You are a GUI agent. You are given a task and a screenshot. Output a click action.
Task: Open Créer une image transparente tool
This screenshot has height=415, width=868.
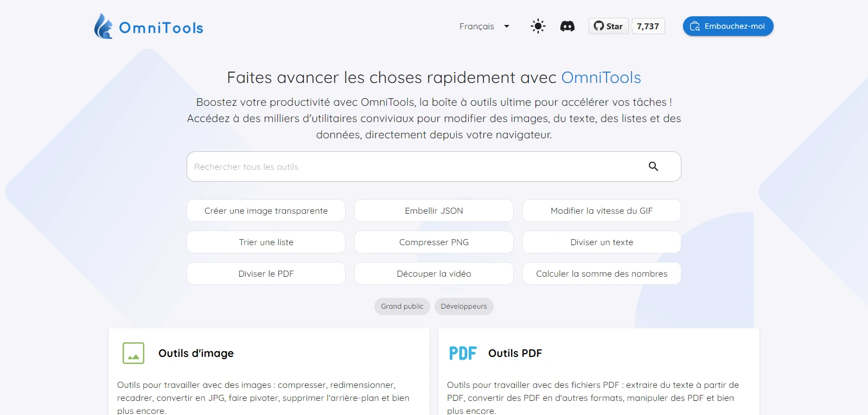tap(266, 210)
